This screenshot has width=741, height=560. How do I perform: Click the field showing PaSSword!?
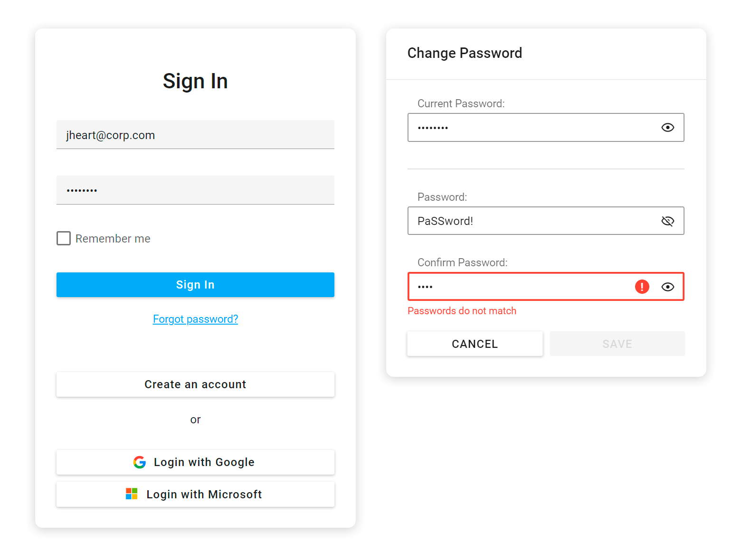[x=532, y=221]
